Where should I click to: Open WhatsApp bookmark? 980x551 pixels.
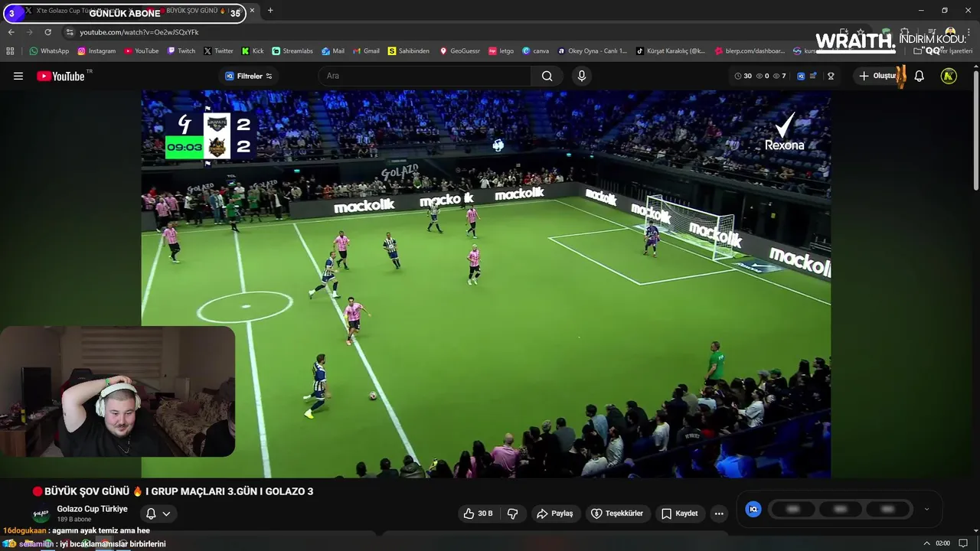point(49,51)
